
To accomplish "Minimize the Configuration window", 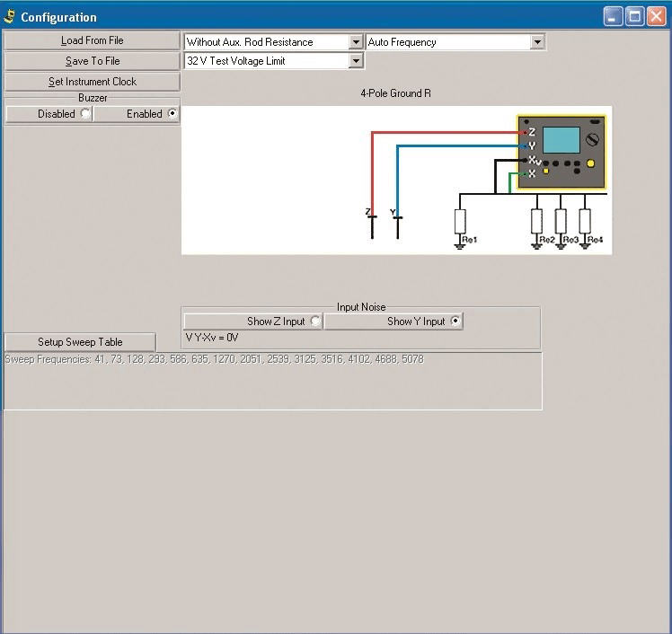I will pos(613,17).
